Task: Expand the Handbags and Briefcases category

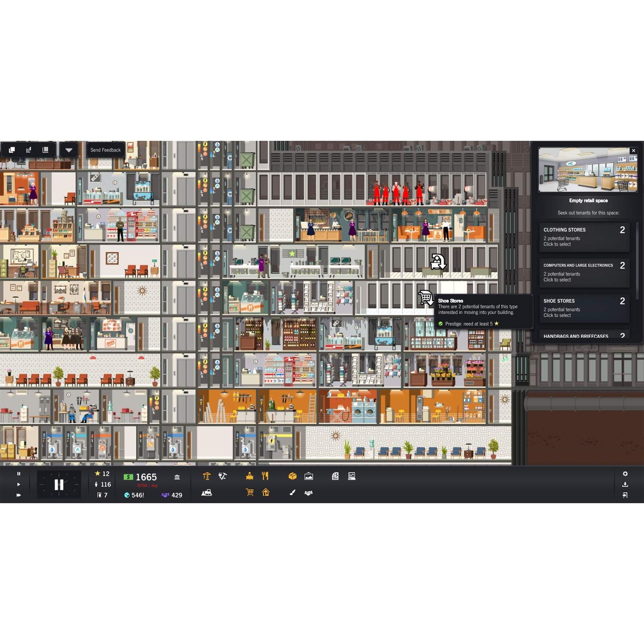Action: (x=584, y=336)
